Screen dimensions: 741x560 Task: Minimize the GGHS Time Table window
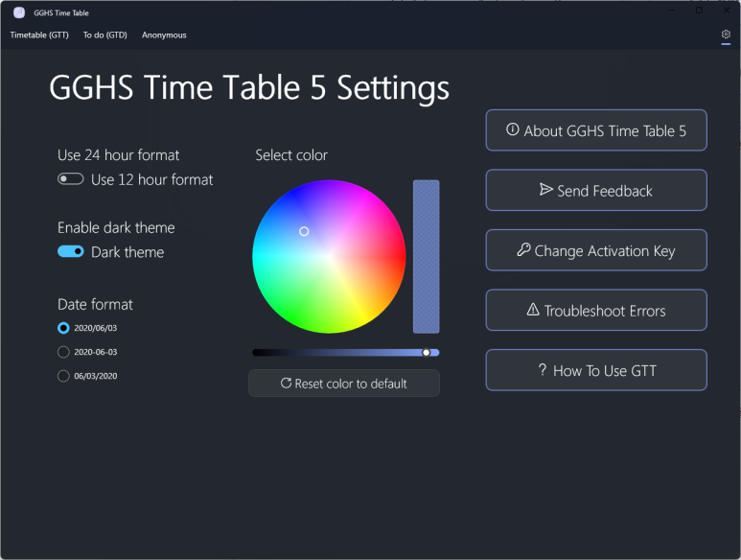coord(672,11)
